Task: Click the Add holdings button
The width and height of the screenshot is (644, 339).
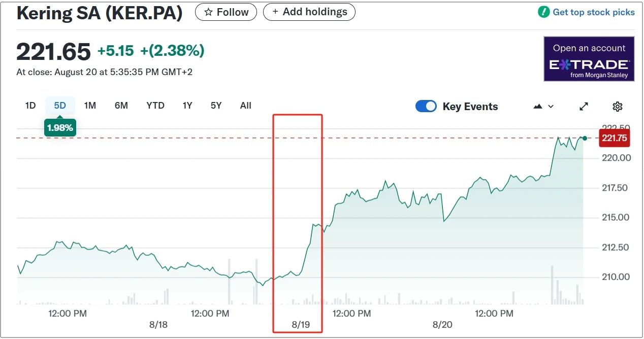Action: [x=309, y=12]
